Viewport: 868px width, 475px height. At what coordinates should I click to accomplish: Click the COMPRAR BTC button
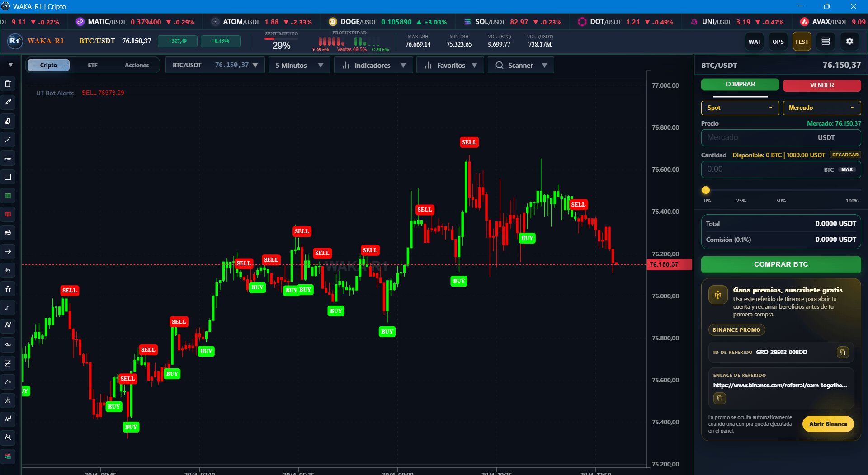point(781,264)
